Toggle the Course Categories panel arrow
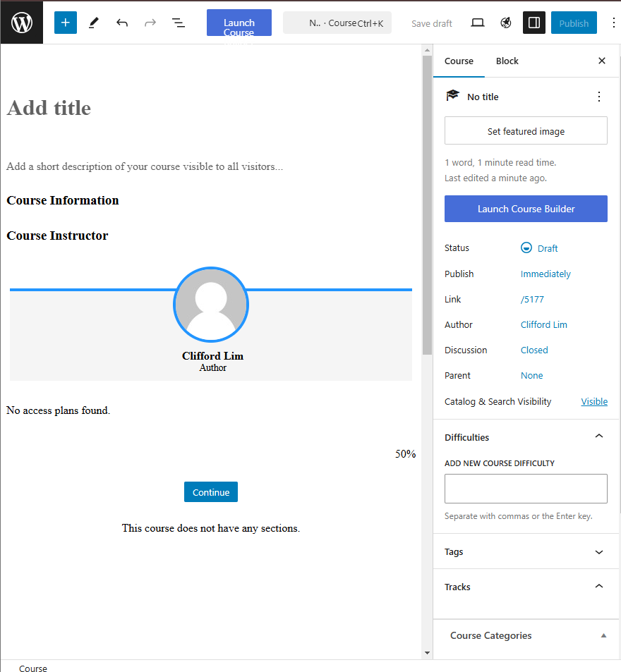 pos(603,635)
